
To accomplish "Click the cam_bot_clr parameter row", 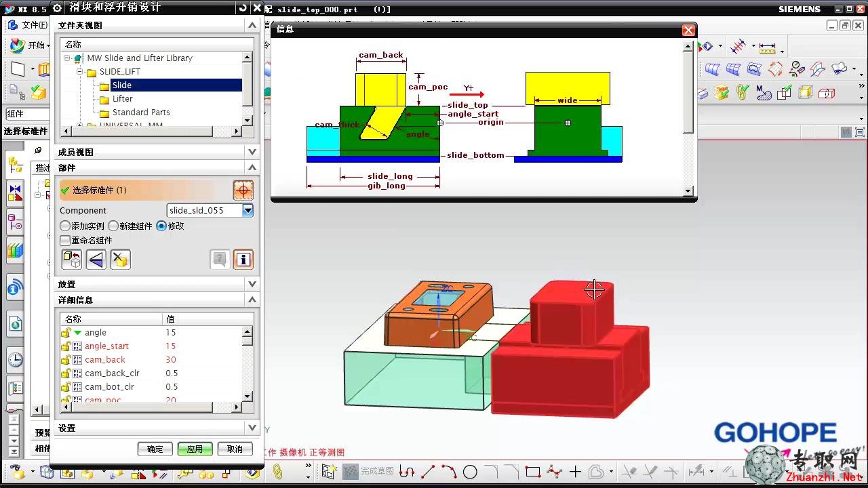I will tap(151, 387).
